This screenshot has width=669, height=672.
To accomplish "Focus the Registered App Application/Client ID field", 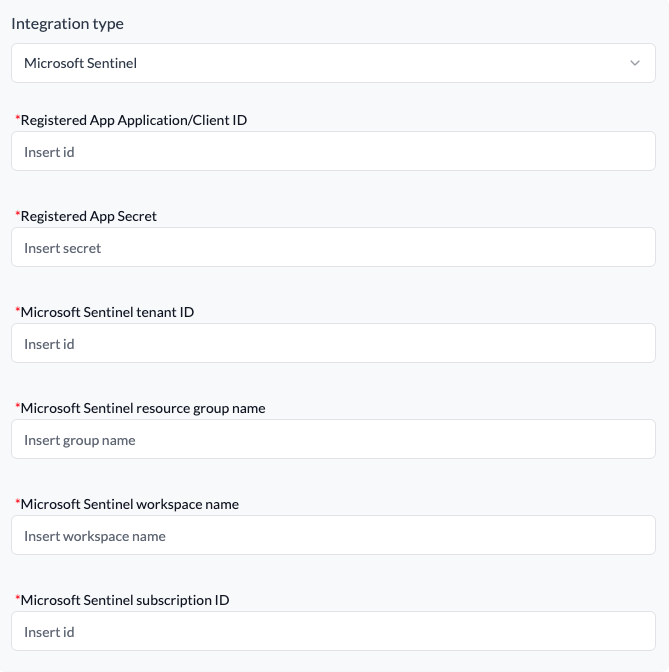I will (333, 151).
